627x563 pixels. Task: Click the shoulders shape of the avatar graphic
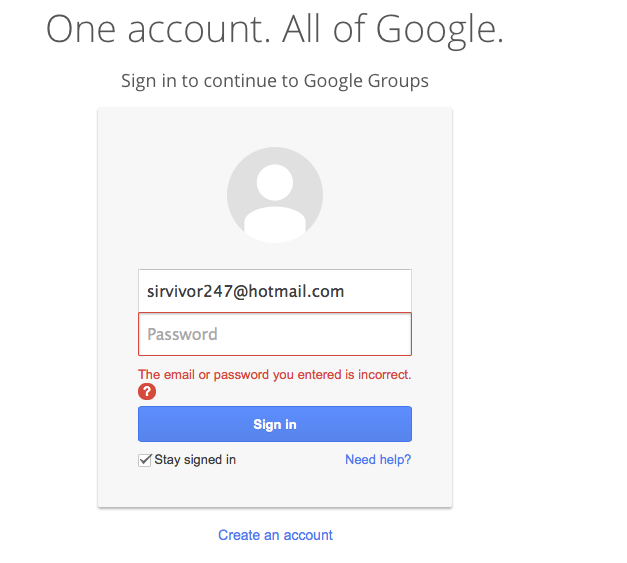(275, 224)
